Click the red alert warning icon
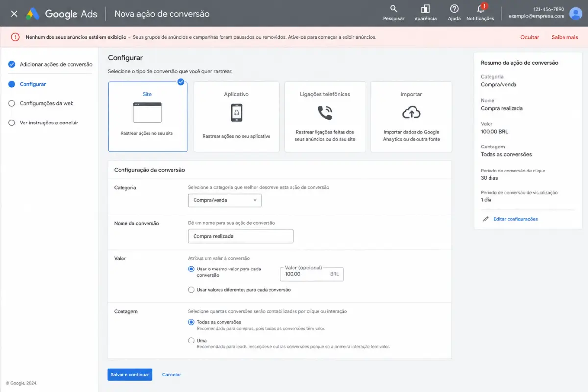The height and width of the screenshot is (392, 588). (x=15, y=37)
